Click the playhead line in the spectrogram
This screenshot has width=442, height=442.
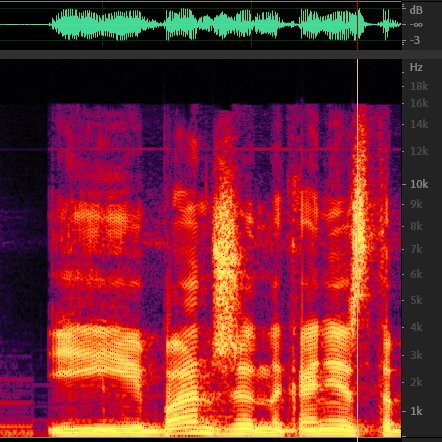click(357, 249)
